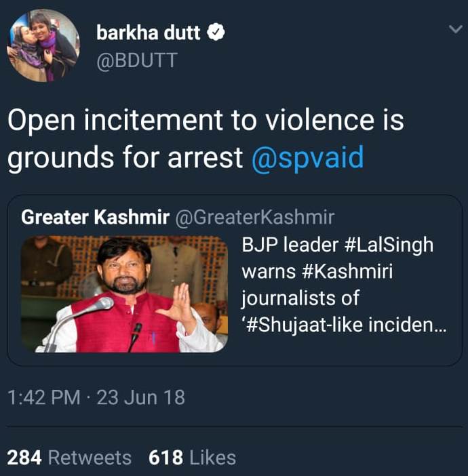Click the #LalSingh hashtag
This screenshot has height=476, width=468.
pyautogui.click(x=389, y=245)
